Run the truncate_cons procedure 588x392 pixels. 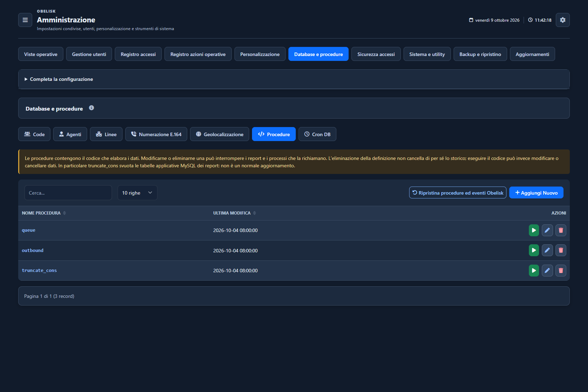coord(534,271)
